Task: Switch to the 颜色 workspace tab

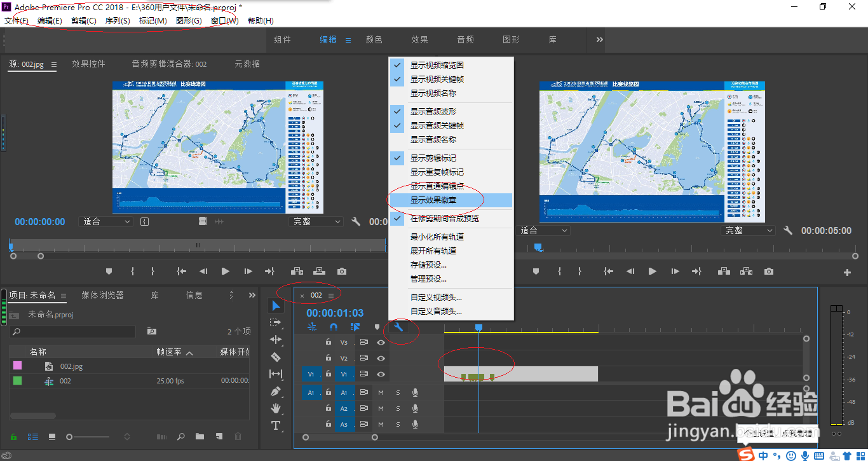Action: 374,39
